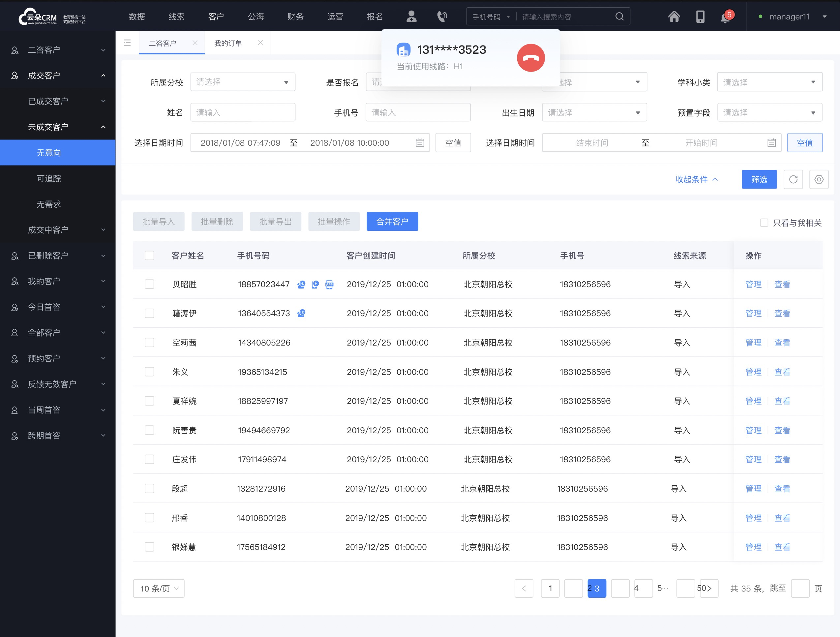Click the WeChat contact icon for 贝昭胜
This screenshot has width=840, height=637.
pos(302,284)
